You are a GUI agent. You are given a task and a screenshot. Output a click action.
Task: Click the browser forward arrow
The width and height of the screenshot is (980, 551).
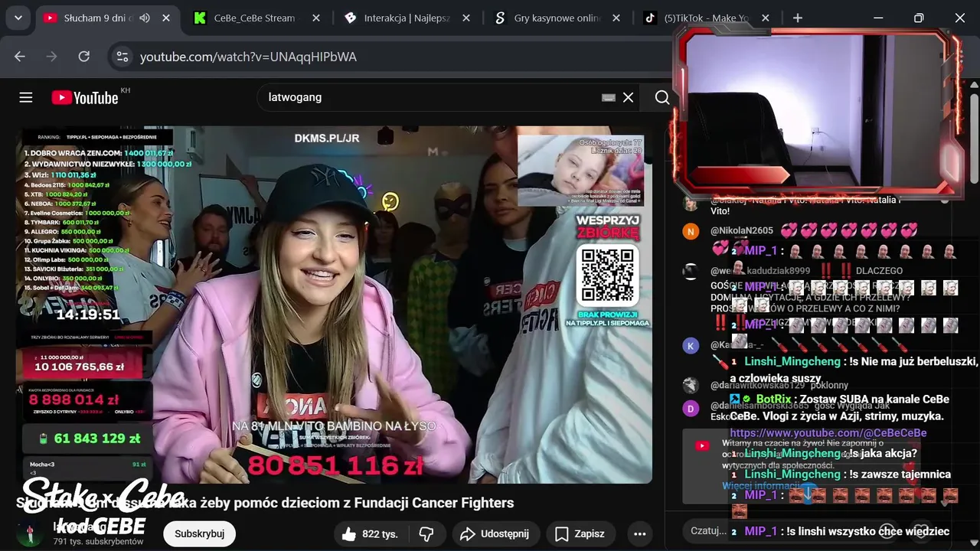tap(52, 57)
